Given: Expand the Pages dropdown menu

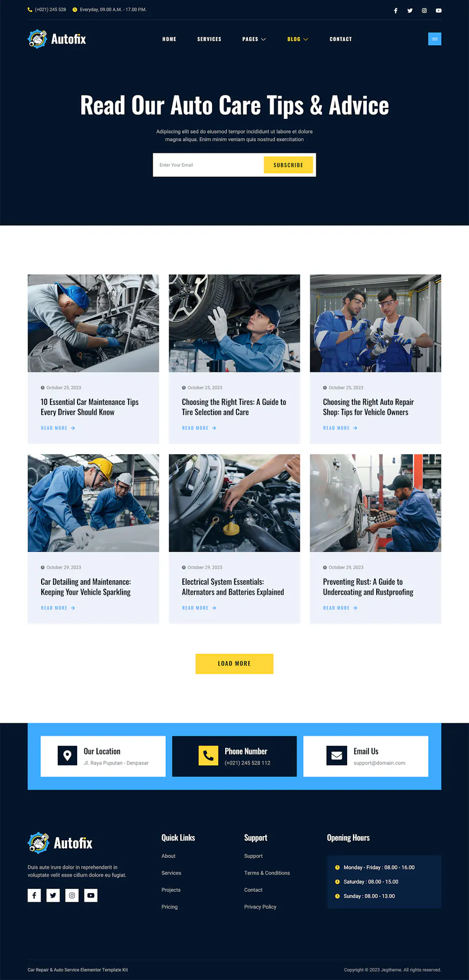Looking at the screenshot, I should 254,39.
